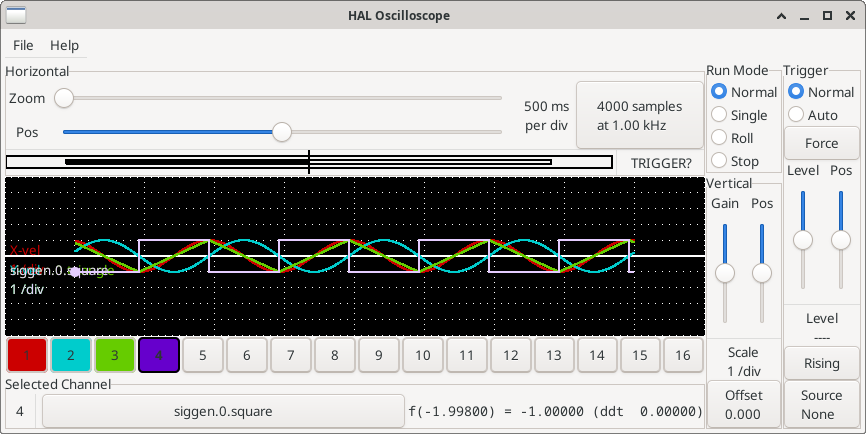866x434 pixels.
Task: Enable channel 16 button
Action: pyautogui.click(x=683, y=355)
